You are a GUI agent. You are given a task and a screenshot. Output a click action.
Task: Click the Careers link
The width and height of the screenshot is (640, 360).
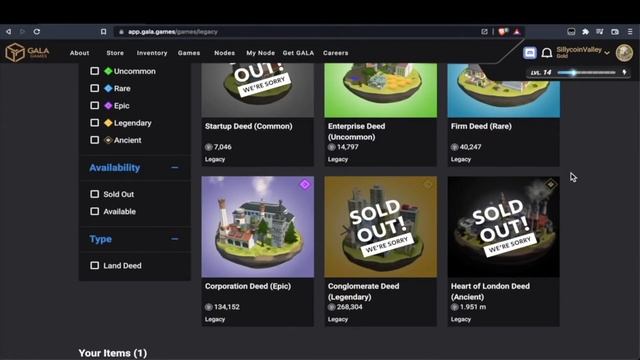pos(336,53)
